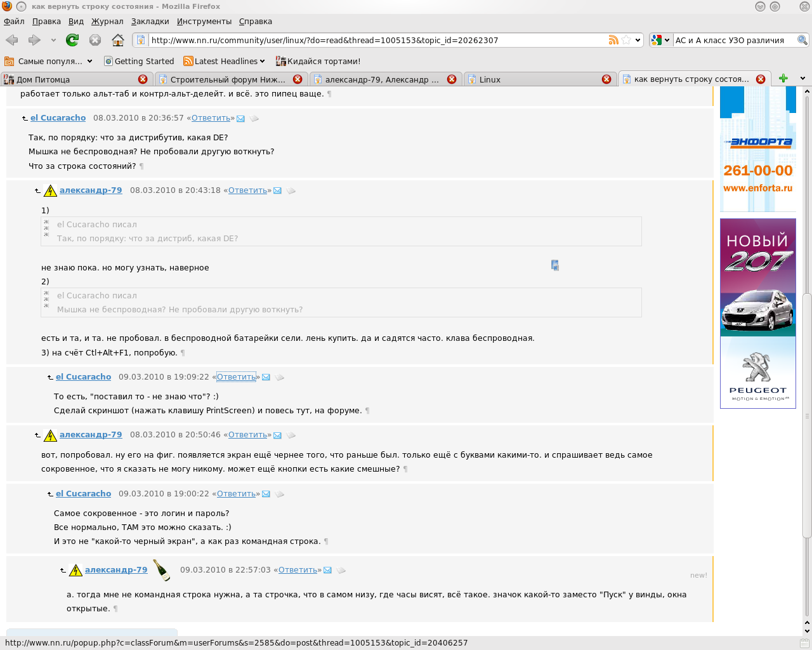Image resolution: width=812 pixels, height=650 pixels.
Task: Click the Home icon in toolbar
Action: coord(117,40)
